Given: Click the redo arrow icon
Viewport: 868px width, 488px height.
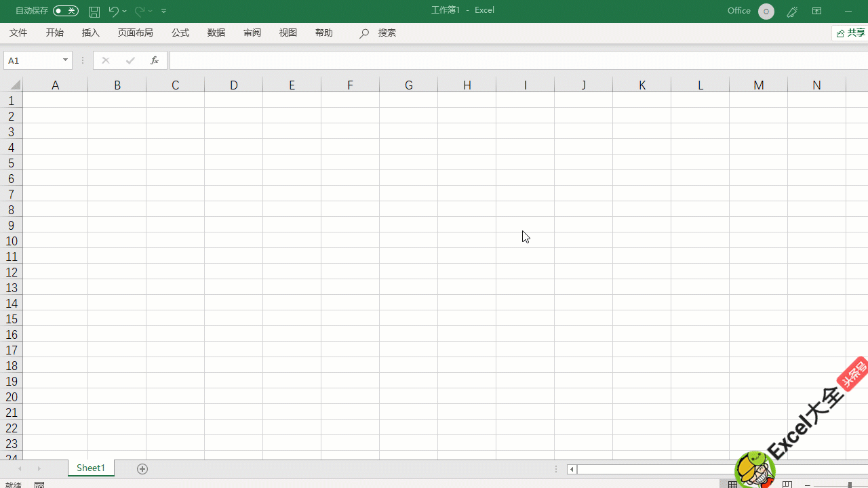Looking at the screenshot, I should 139,11.
